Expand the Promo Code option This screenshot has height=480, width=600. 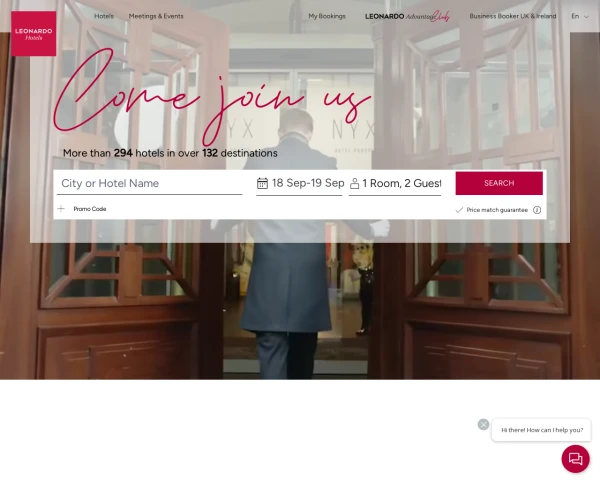coord(90,209)
